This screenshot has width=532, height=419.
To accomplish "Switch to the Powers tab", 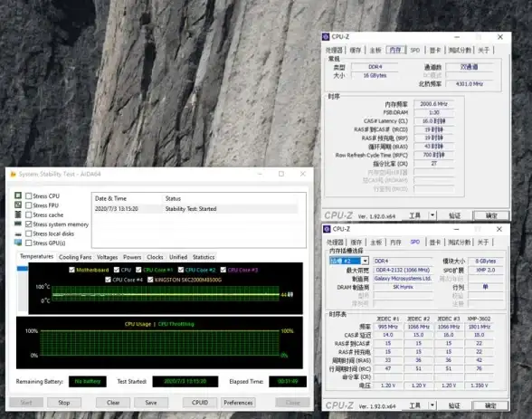I will click(x=132, y=257).
